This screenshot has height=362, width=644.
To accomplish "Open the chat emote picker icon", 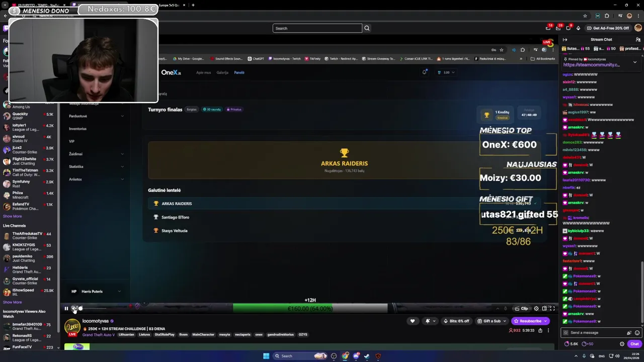I will click(x=637, y=333).
